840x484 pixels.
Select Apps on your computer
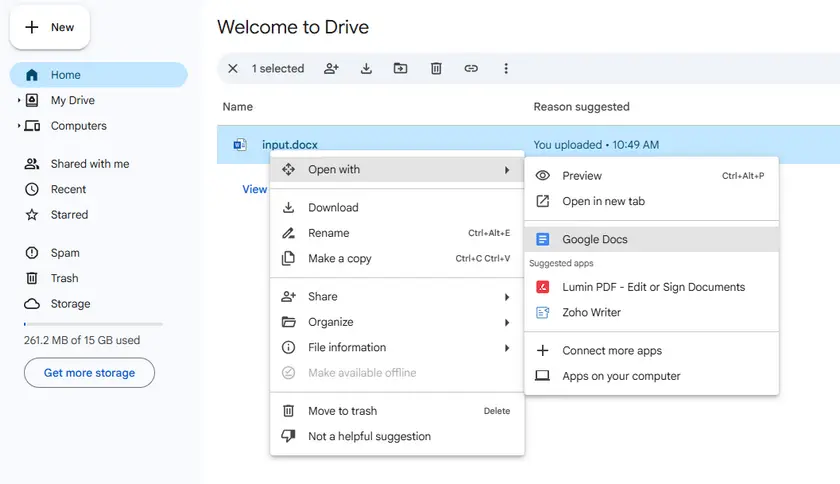pos(651,376)
